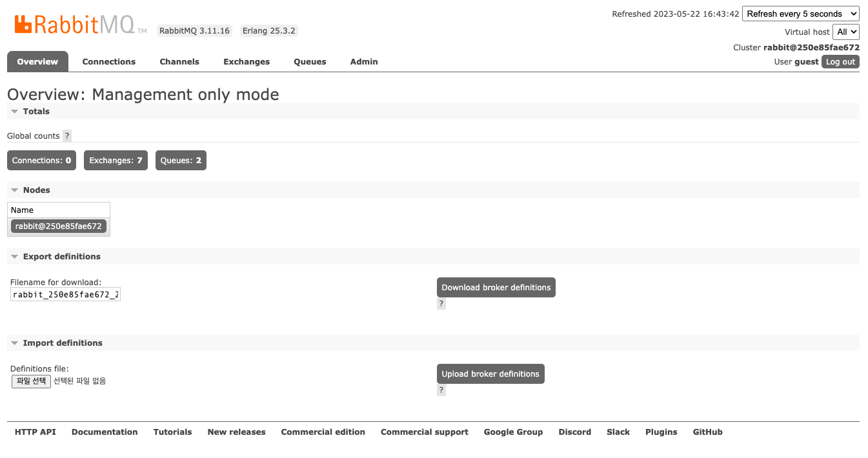Screen dimensions: 868x458
Task: Open the HTTP API footer link
Action: pyautogui.click(x=35, y=432)
